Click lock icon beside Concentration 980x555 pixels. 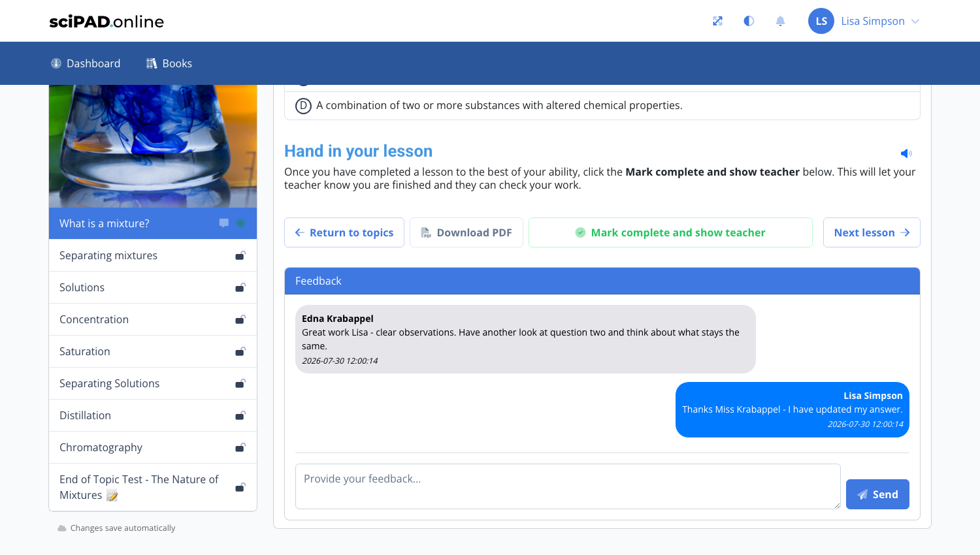(240, 319)
